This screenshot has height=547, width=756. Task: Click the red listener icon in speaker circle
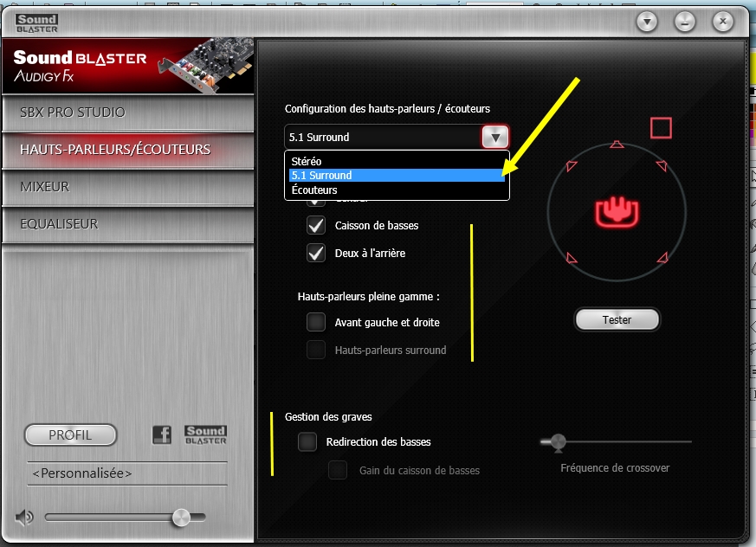pos(617,212)
